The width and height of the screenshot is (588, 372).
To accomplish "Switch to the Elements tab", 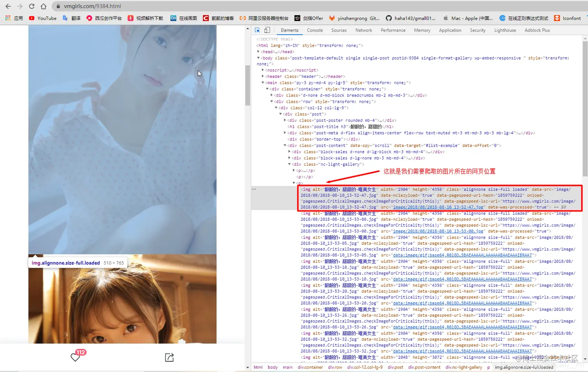I will click(x=290, y=30).
